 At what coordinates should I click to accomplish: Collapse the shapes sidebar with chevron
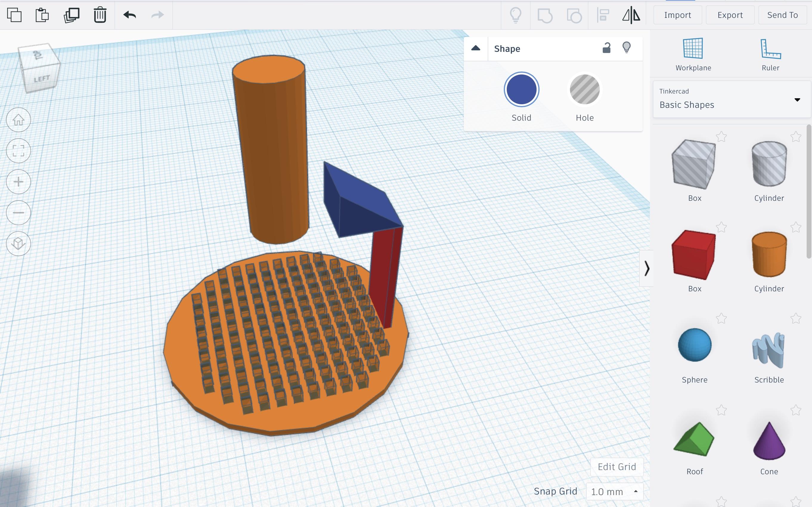(x=647, y=268)
